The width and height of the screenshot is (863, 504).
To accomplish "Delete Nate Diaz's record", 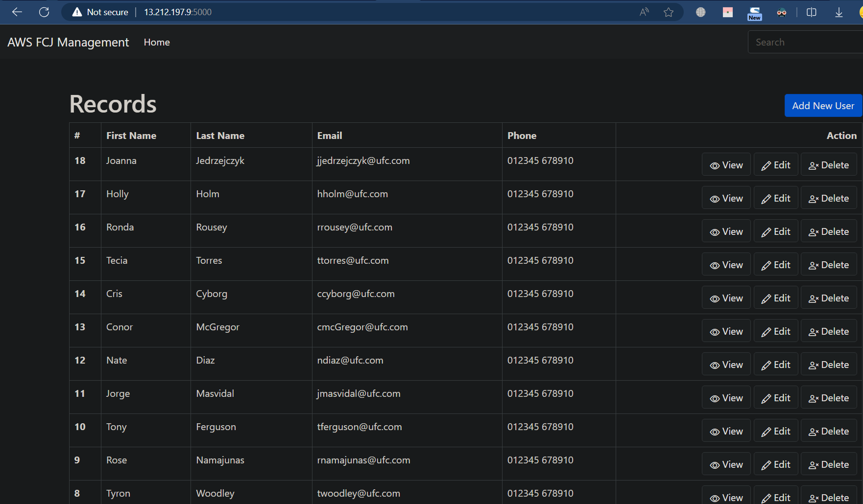I will coord(829,365).
